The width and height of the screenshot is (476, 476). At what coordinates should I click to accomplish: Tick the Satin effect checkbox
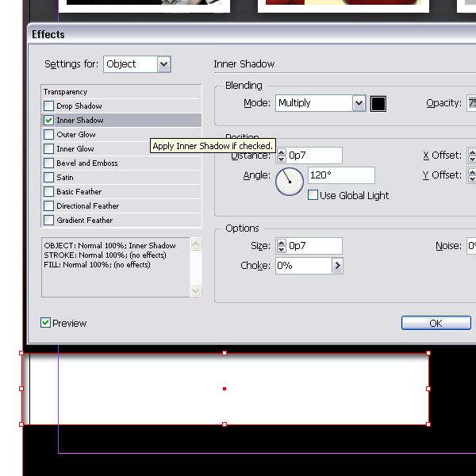point(48,177)
